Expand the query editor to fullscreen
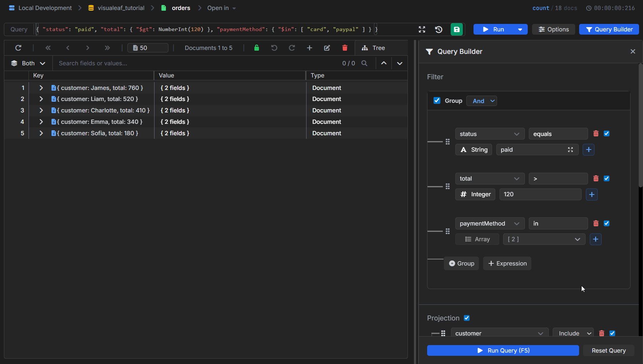This screenshot has height=364, width=643. point(422,30)
